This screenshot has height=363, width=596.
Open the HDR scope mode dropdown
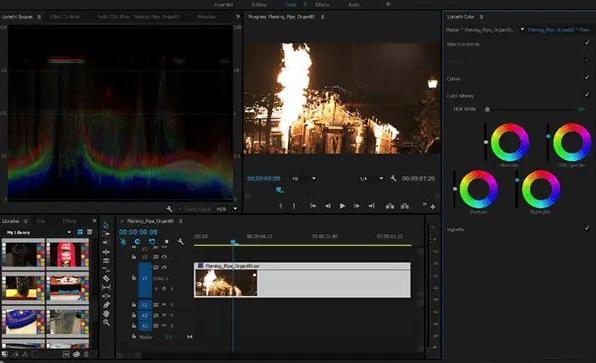click(x=235, y=209)
